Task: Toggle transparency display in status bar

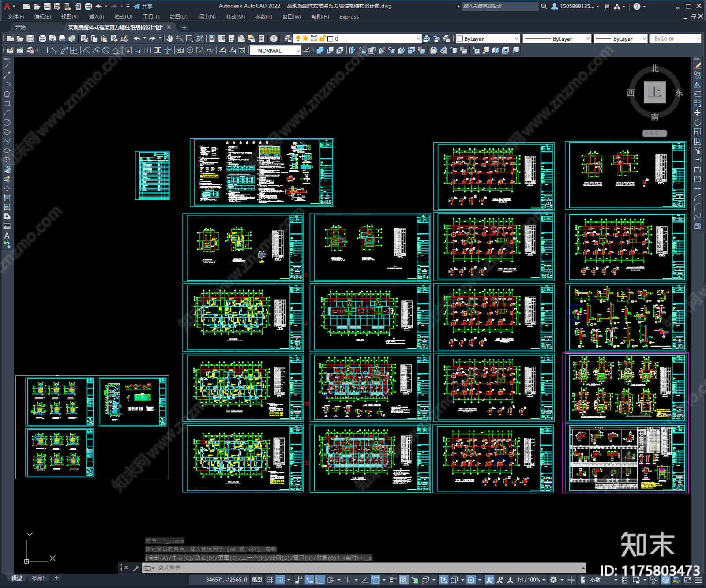Action: [404, 580]
